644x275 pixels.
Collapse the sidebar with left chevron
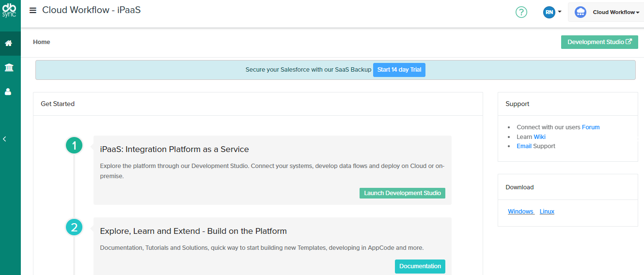pos(5,139)
